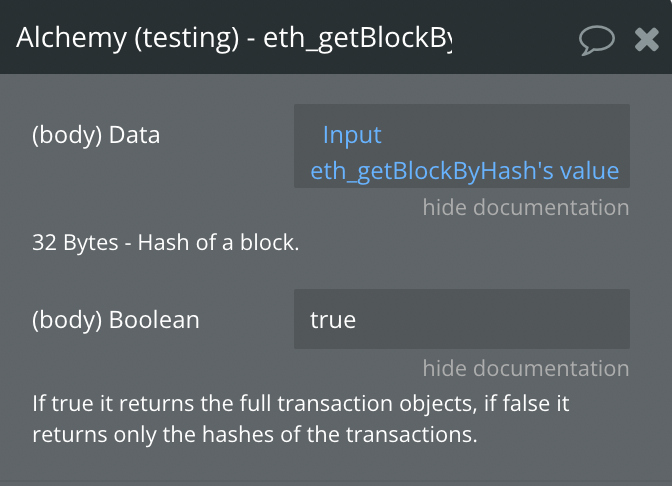
Task: Focus the Boolean input showing 'true'
Action: click(461, 319)
